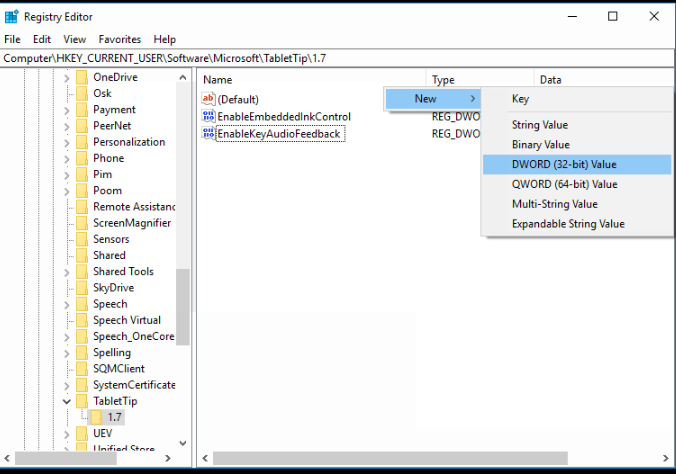Select the Shared key label
This screenshot has height=474, width=676.
109,255
